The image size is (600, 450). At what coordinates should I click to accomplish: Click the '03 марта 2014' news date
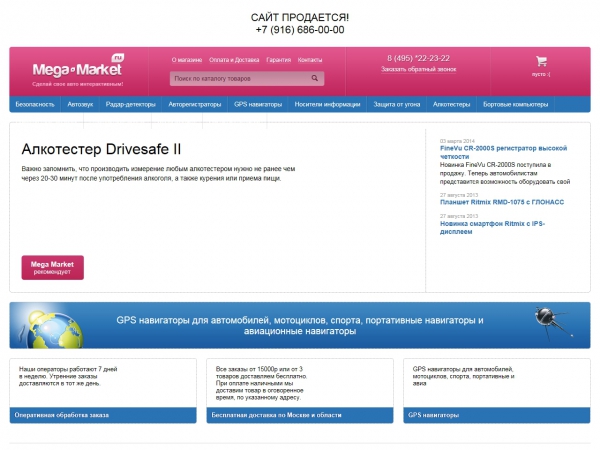(457, 141)
